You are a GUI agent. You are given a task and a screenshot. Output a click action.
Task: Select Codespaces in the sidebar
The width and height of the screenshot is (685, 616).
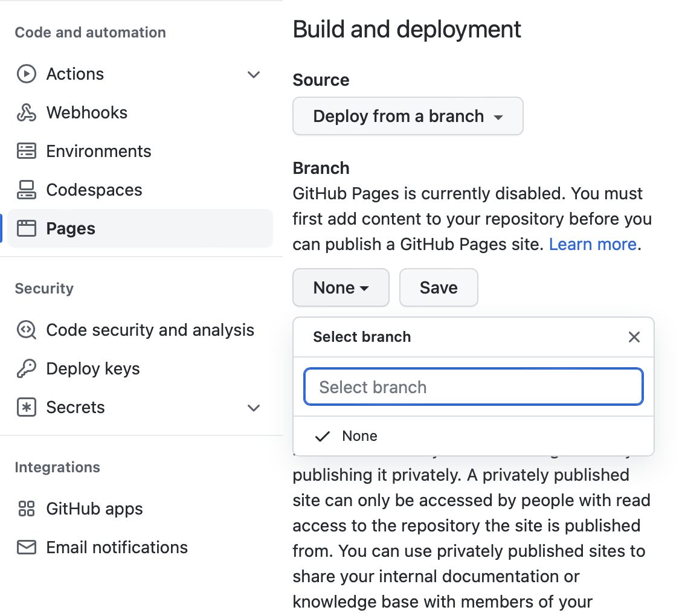(x=140, y=190)
